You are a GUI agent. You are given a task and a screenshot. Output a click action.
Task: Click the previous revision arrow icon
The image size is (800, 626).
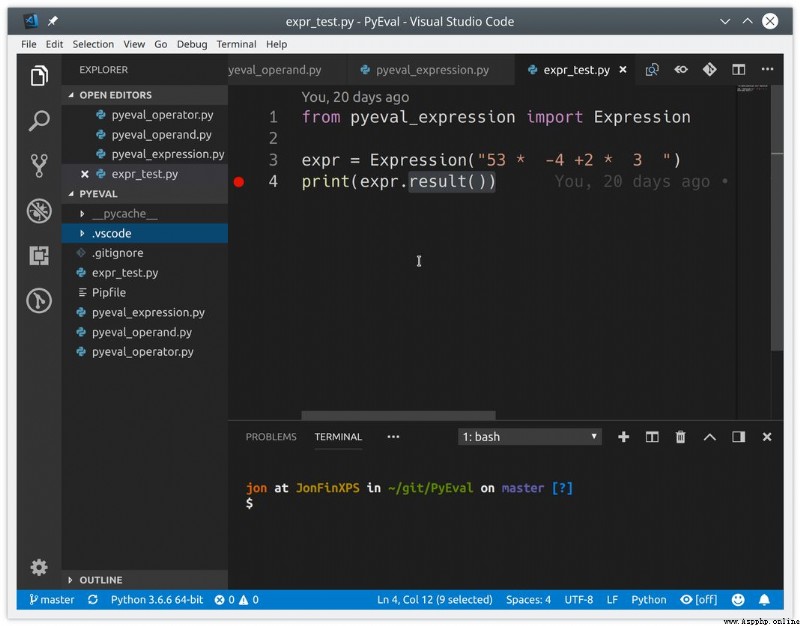point(681,69)
